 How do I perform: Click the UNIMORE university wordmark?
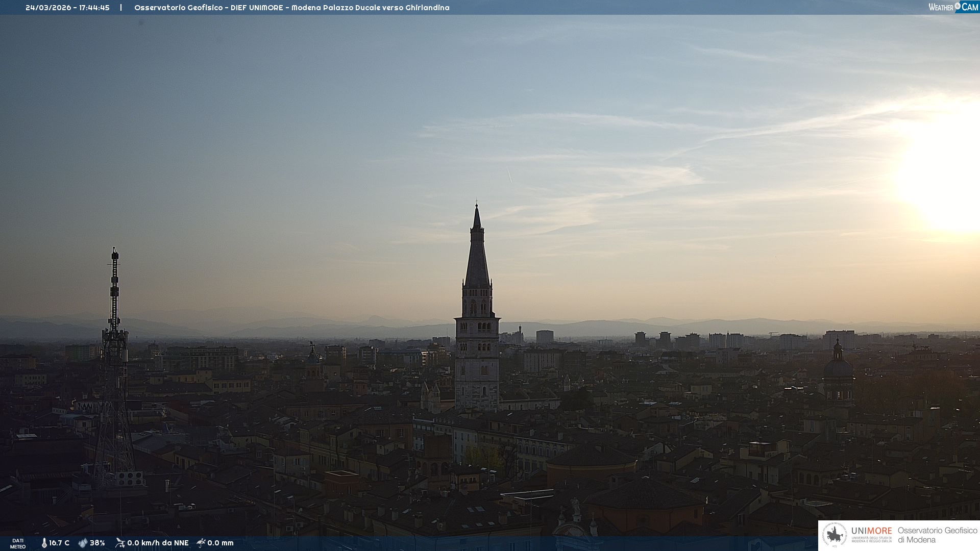[x=871, y=531]
